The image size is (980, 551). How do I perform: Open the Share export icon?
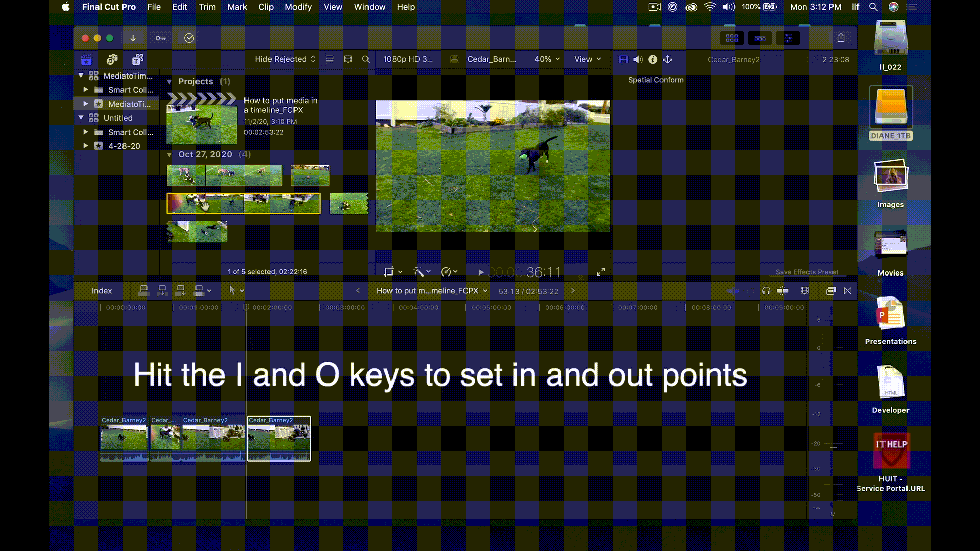coord(841,38)
